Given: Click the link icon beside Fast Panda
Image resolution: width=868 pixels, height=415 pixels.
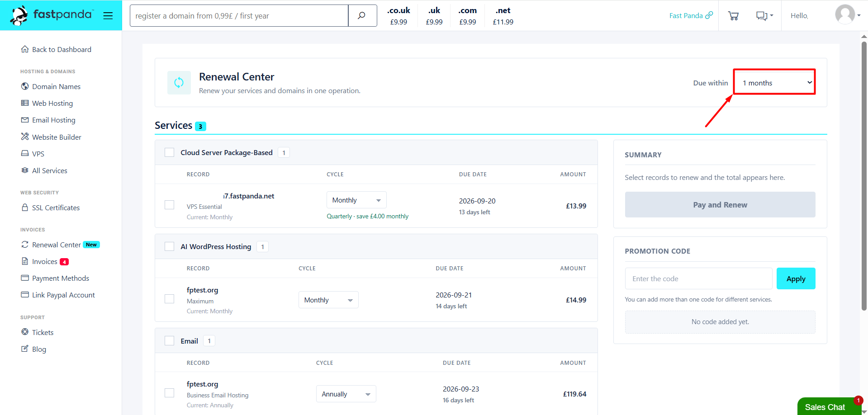Looking at the screenshot, I should click(x=709, y=15).
